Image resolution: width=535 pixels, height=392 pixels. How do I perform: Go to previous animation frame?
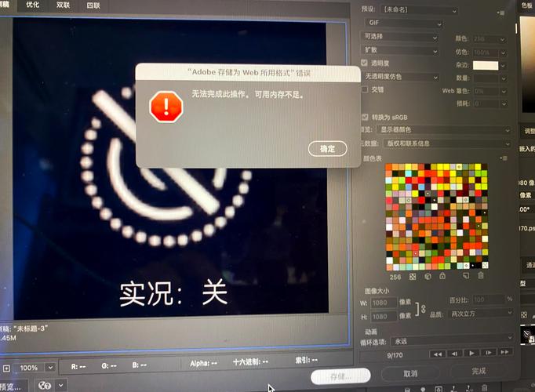tap(454, 354)
